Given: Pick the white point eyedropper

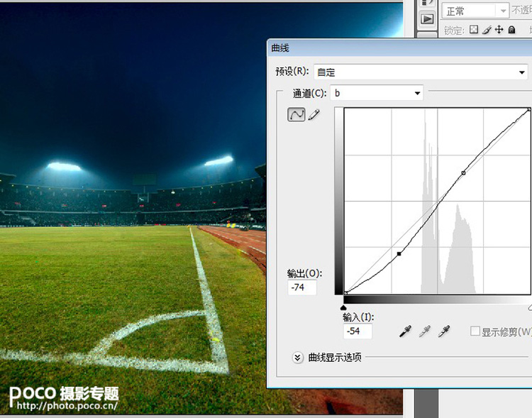Looking at the screenshot, I should coord(444,331).
